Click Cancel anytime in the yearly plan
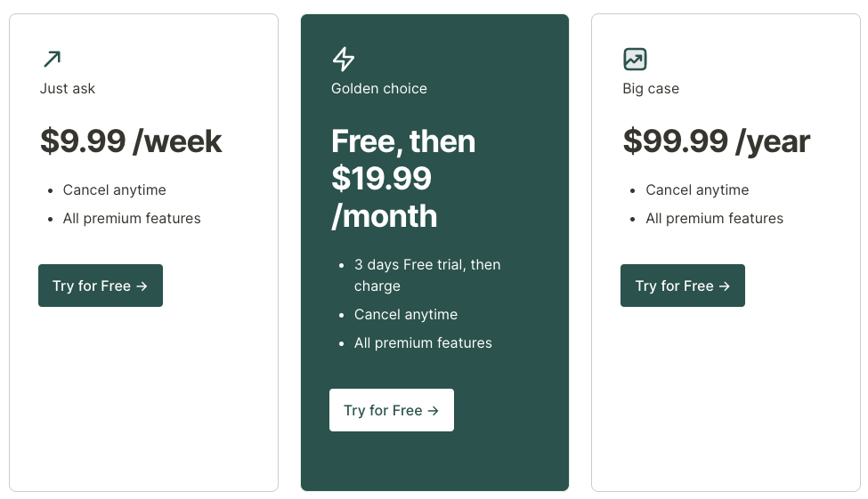The image size is (868, 499). click(x=697, y=189)
